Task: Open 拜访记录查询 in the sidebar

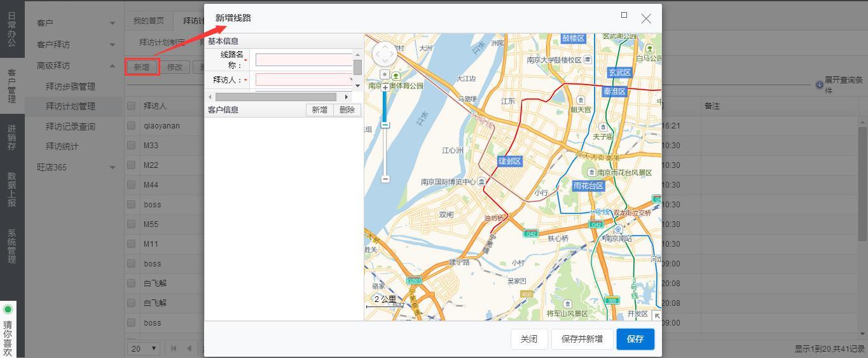Action: click(x=71, y=127)
